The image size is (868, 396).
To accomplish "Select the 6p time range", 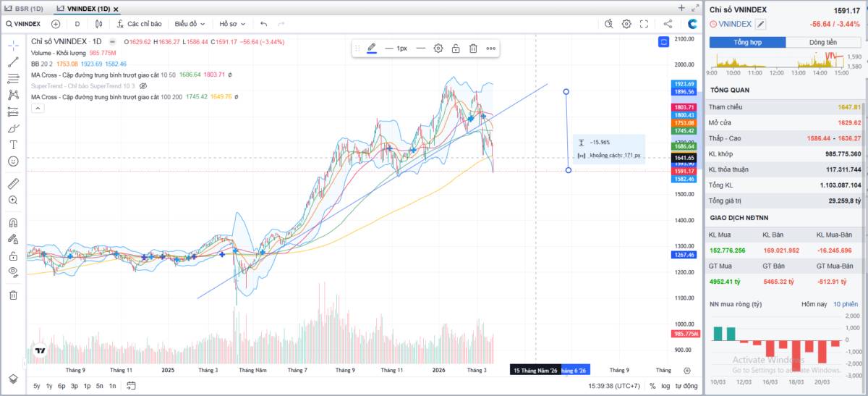I will (x=61, y=386).
